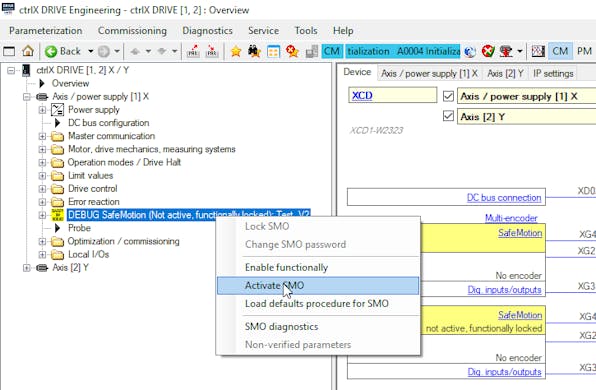596x390 pixels.
Task: Go Back using the green arrow button
Action: [63, 51]
